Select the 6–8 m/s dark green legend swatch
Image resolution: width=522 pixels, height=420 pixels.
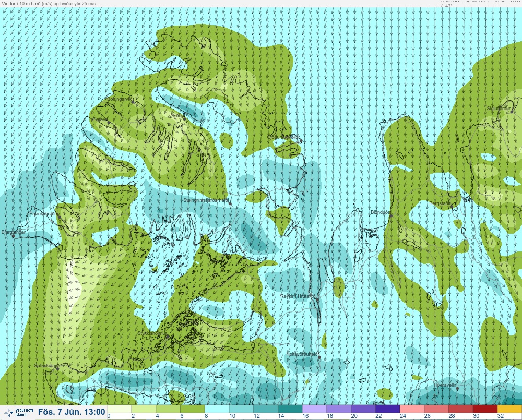(x=193, y=409)
